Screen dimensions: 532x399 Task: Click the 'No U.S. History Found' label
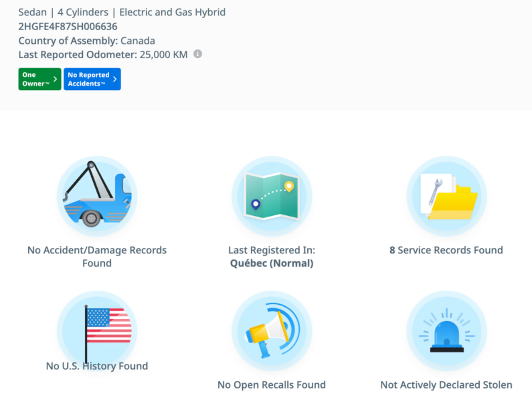click(97, 366)
